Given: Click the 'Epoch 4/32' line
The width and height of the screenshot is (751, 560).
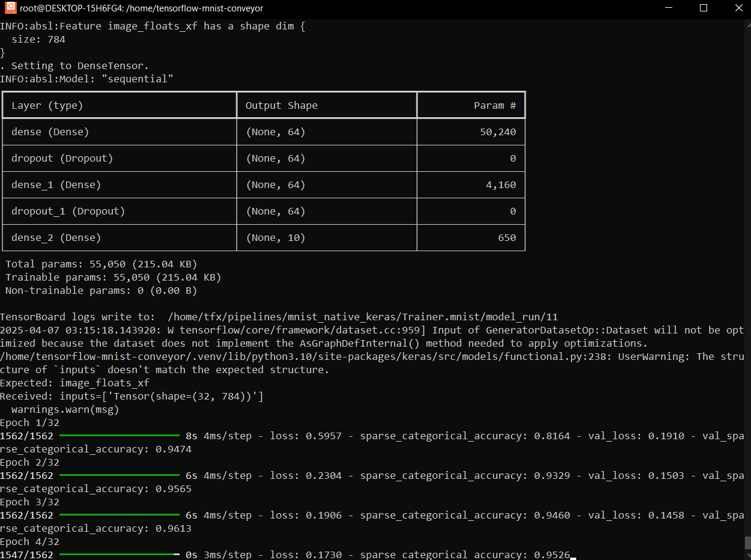Looking at the screenshot, I should [29, 541].
